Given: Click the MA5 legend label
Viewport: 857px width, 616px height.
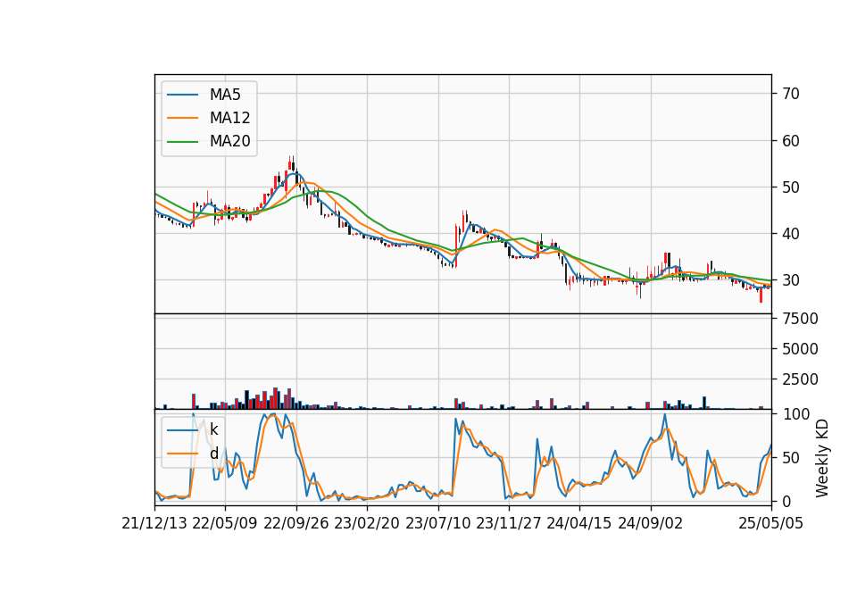Looking at the screenshot, I should 225,95.
